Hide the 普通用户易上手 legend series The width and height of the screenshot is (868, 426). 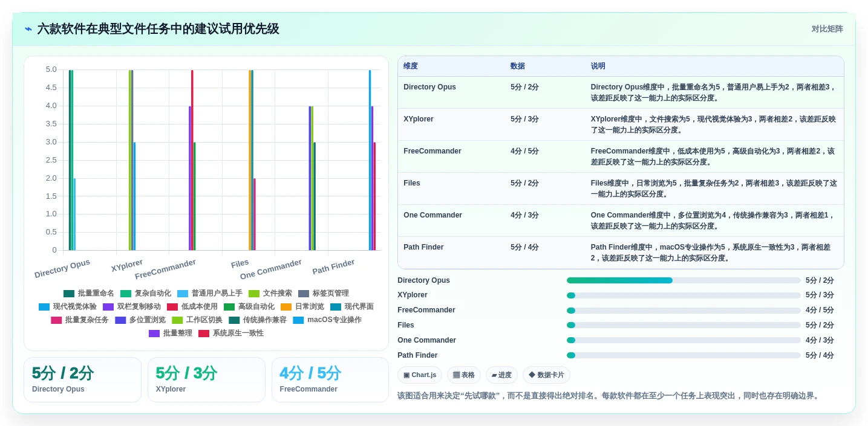[210, 293]
